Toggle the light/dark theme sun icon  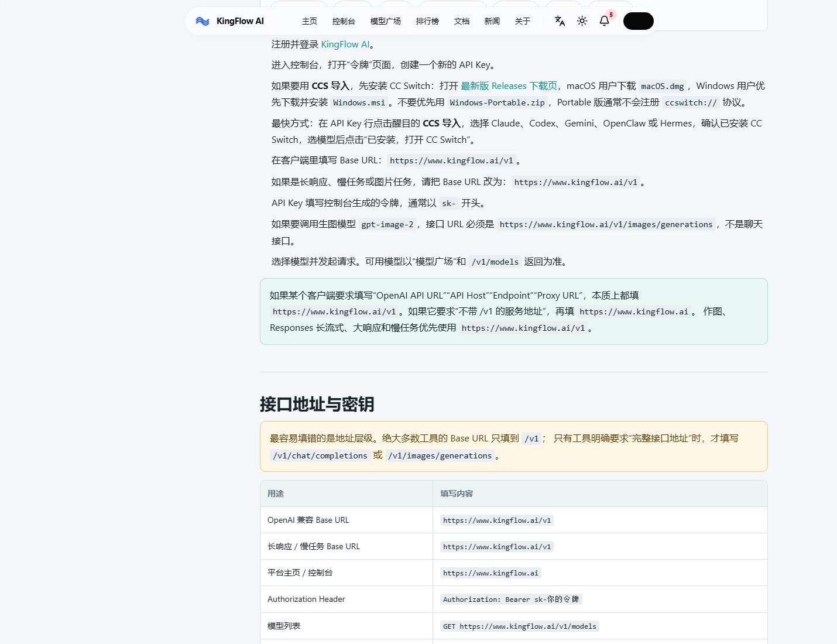(x=582, y=21)
